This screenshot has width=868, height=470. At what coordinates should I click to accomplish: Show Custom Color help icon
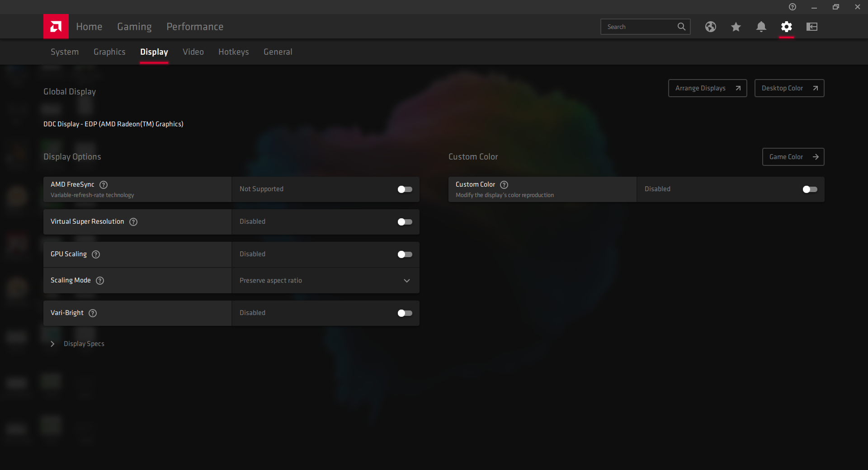(504, 184)
